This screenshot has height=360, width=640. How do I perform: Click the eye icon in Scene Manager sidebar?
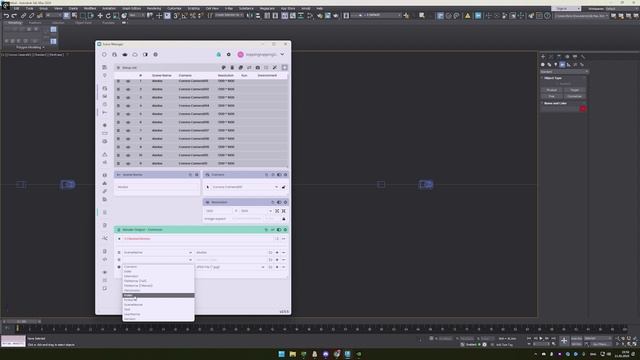point(105,272)
